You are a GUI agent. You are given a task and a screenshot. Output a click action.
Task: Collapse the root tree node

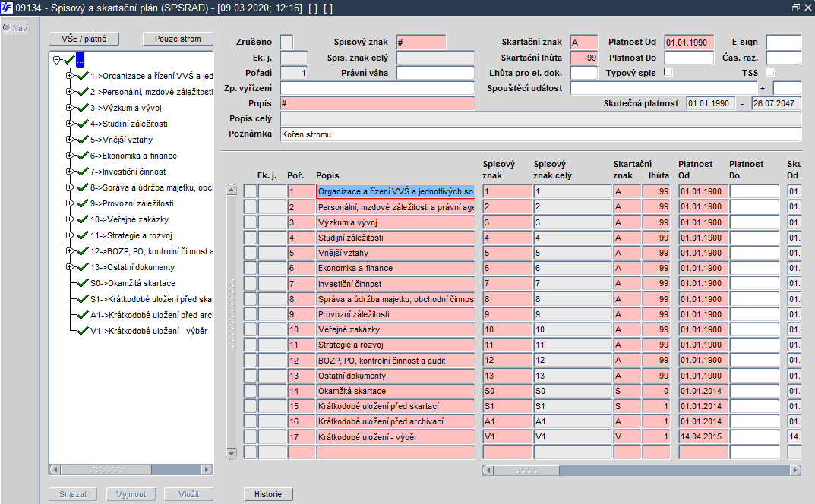coord(57,60)
